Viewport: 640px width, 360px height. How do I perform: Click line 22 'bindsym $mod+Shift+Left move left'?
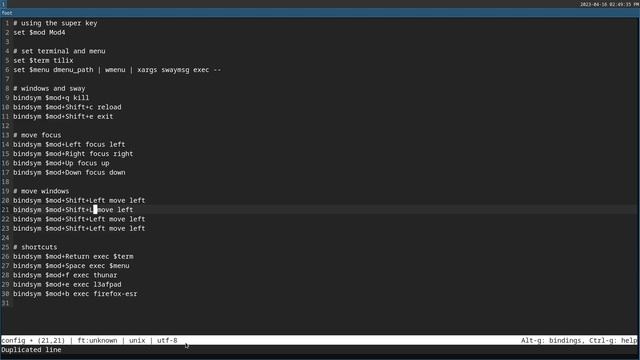(79, 219)
